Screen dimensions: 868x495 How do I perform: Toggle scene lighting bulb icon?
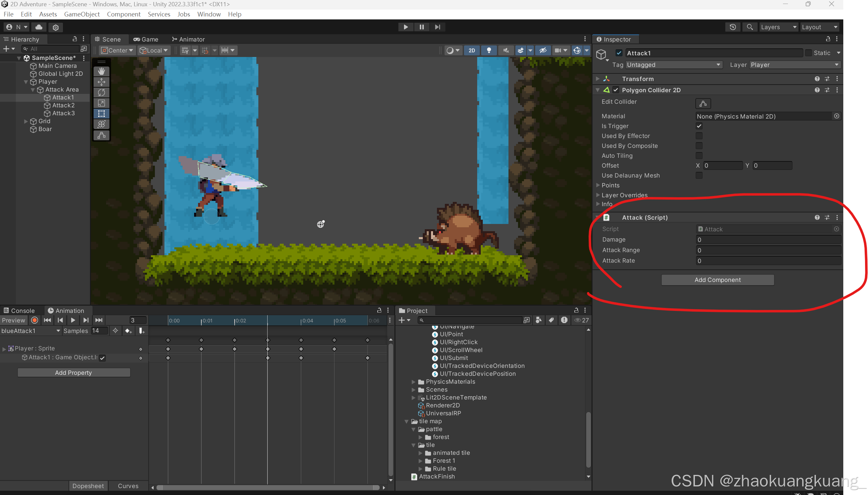coord(489,50)
